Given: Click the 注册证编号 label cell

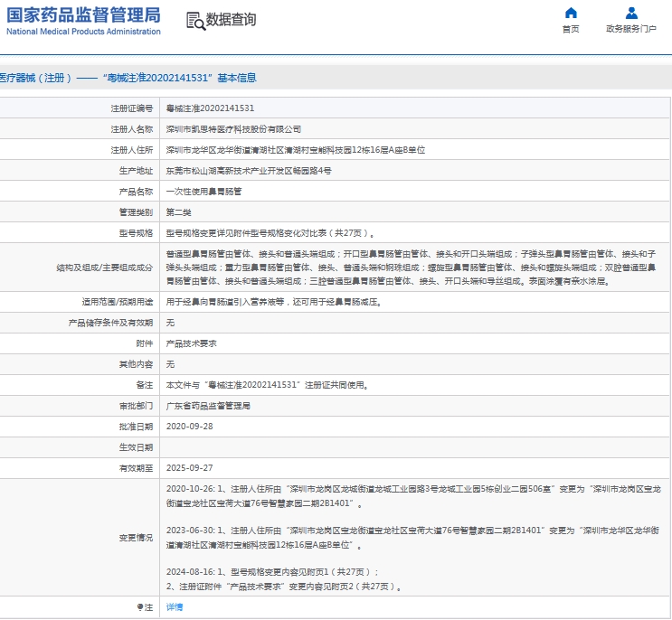Looking at the screenshot, I should pyautogui.click(x=131, y=108).
